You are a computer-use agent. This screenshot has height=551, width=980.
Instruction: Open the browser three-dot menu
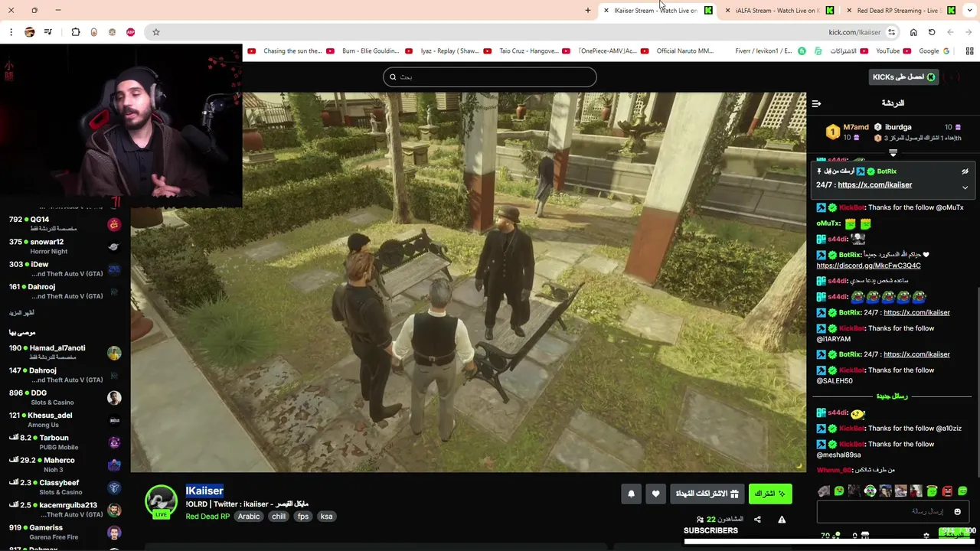(x=11, y=32)
